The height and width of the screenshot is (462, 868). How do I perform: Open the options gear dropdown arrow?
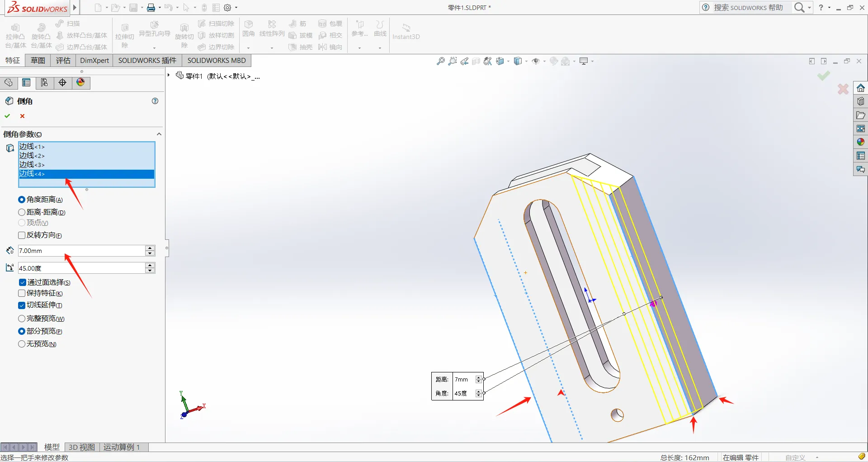point(236,8)
